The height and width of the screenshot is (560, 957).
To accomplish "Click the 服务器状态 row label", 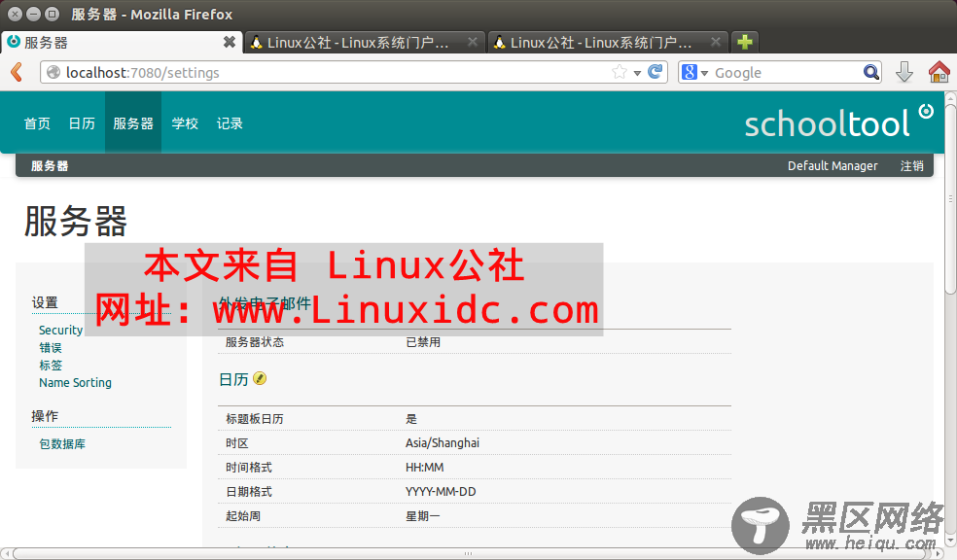I will click(x=255, y=342).
